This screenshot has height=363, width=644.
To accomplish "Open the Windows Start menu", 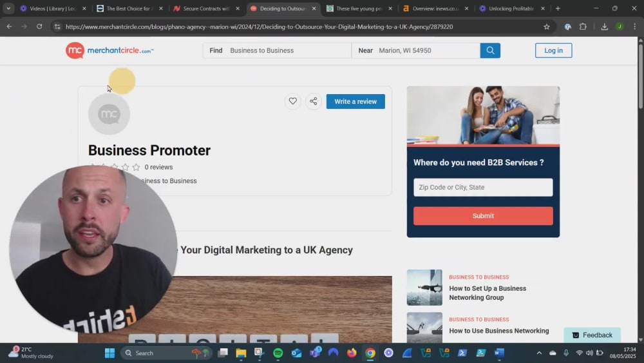I will coord(109,353).
